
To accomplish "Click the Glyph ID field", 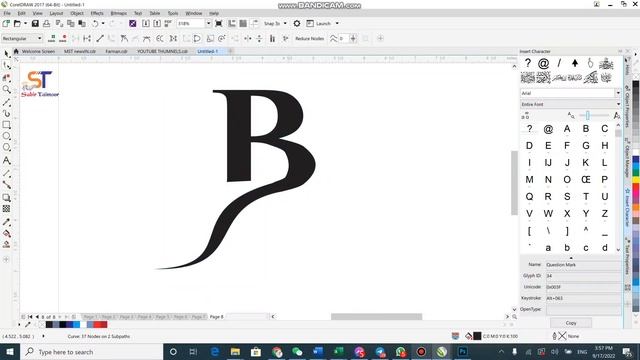I will click(x=583, y=276).
